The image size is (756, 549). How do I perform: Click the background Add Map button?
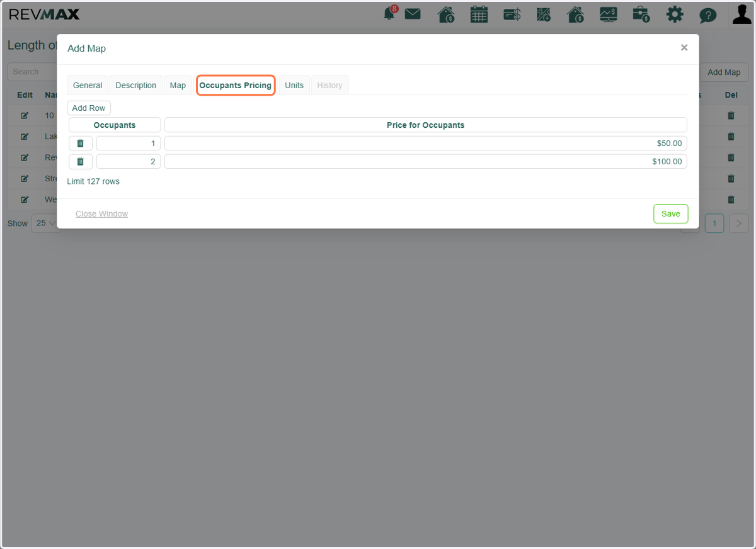pos(724,72)
